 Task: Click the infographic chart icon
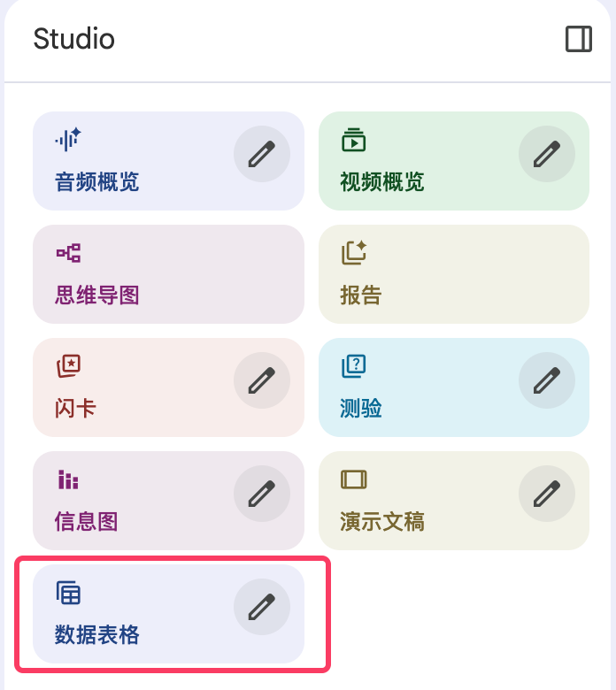(x=68, y=479)
